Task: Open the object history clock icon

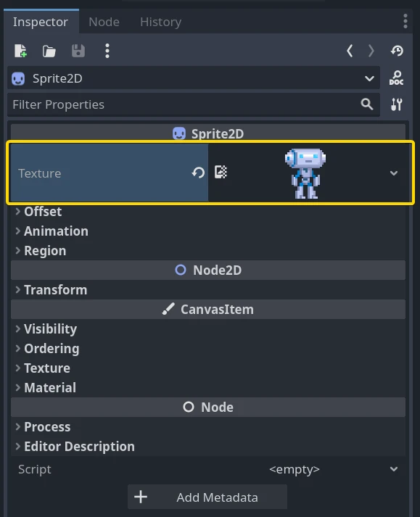Action: (397, 51)
